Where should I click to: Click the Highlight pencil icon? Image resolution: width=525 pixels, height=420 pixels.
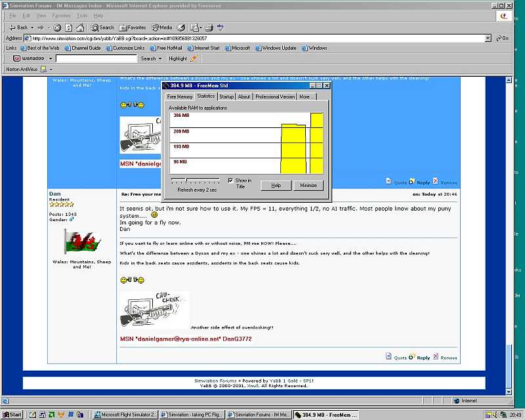(x=192, y=58)
